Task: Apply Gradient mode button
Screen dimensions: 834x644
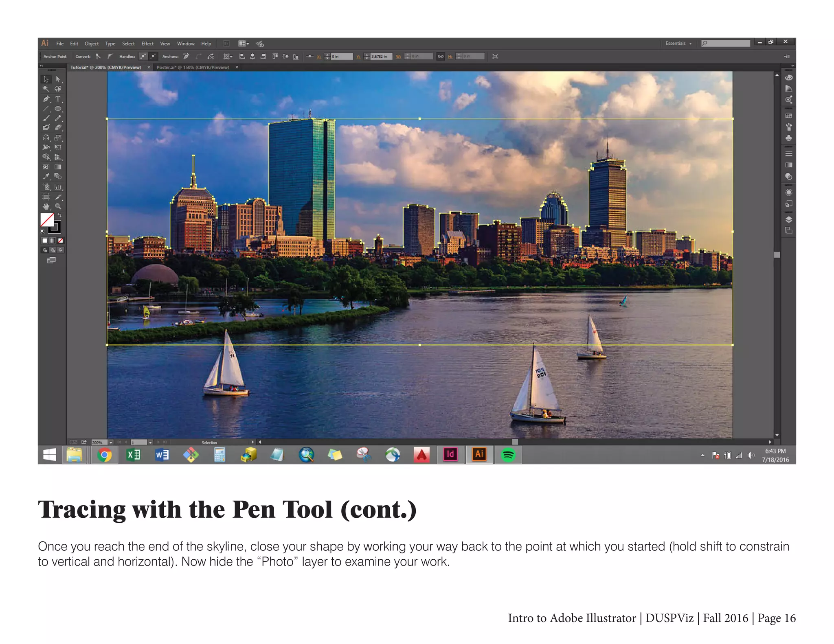Action: coord(53,241)
